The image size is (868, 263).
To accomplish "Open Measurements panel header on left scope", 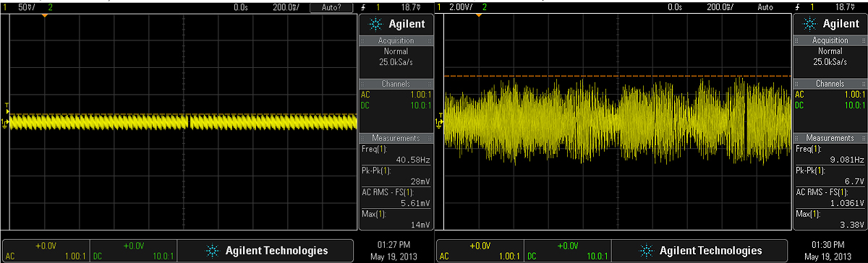I will [x=396, y=137].
